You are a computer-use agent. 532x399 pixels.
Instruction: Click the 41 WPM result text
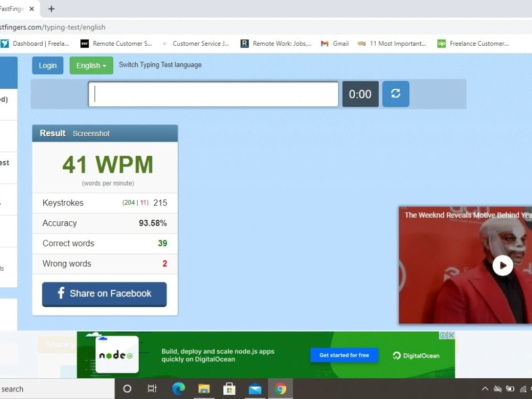coord(108,164)
